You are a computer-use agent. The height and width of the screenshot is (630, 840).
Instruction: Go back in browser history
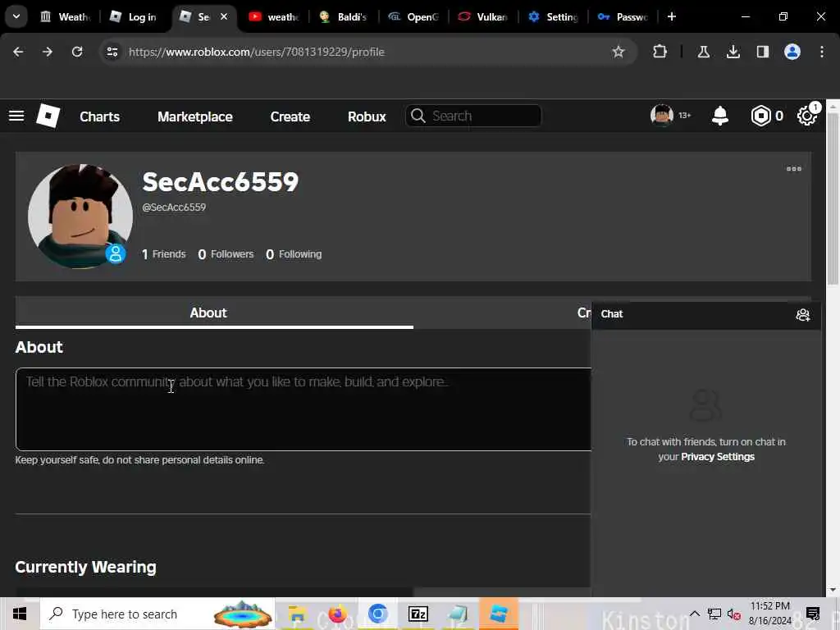coord(18,52)
